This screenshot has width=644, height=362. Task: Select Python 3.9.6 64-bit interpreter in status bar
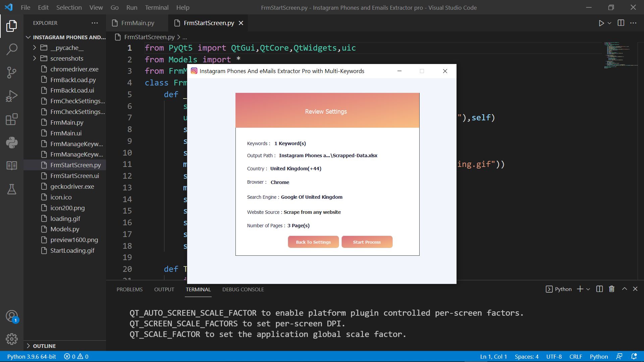click(x=32, y=357)
